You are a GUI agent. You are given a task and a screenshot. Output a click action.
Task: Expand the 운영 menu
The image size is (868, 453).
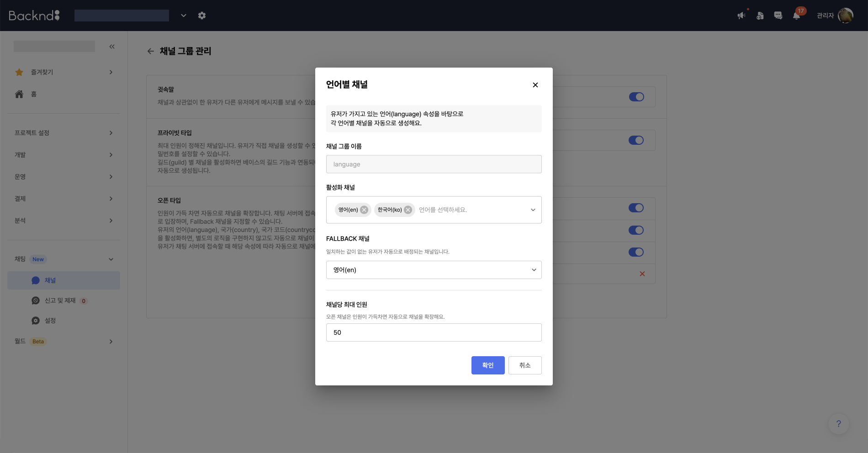(x=111, y=177)
